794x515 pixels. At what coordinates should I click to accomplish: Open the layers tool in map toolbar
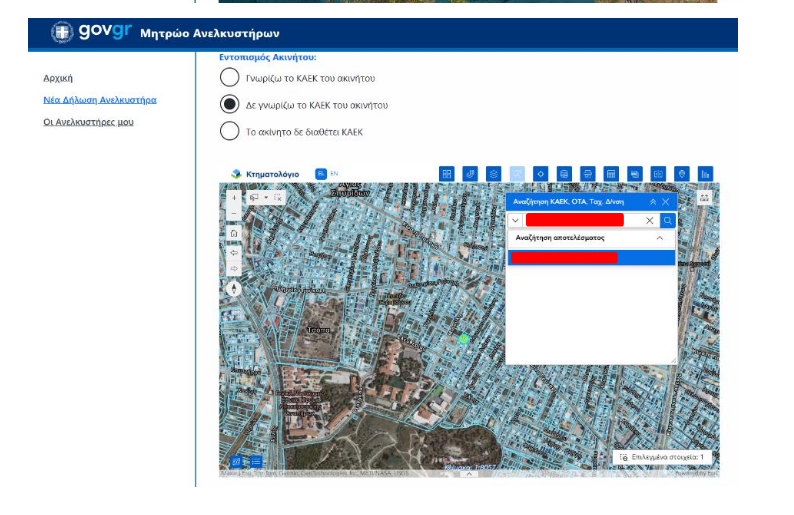493,174
